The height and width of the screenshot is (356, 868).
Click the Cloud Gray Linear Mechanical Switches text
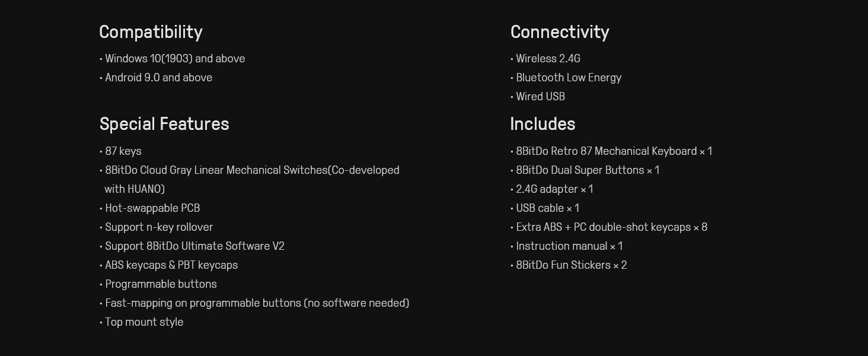pos(234,170)
